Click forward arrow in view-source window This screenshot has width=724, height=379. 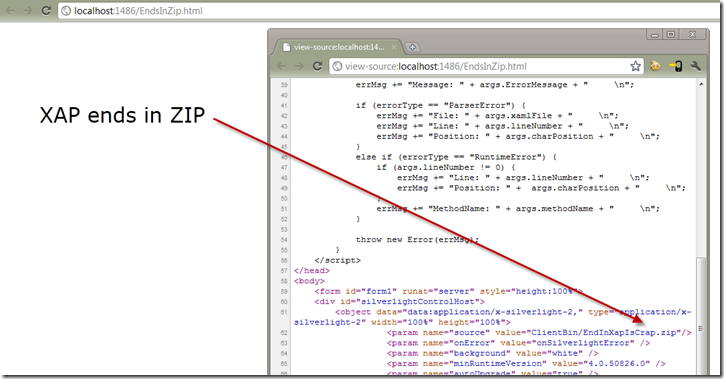point(299,66)
